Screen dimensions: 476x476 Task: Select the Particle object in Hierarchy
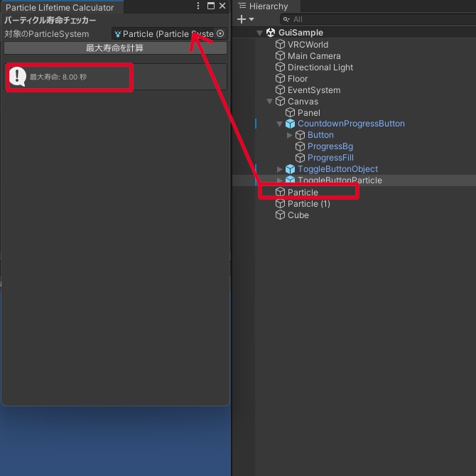tap(303, 192)
